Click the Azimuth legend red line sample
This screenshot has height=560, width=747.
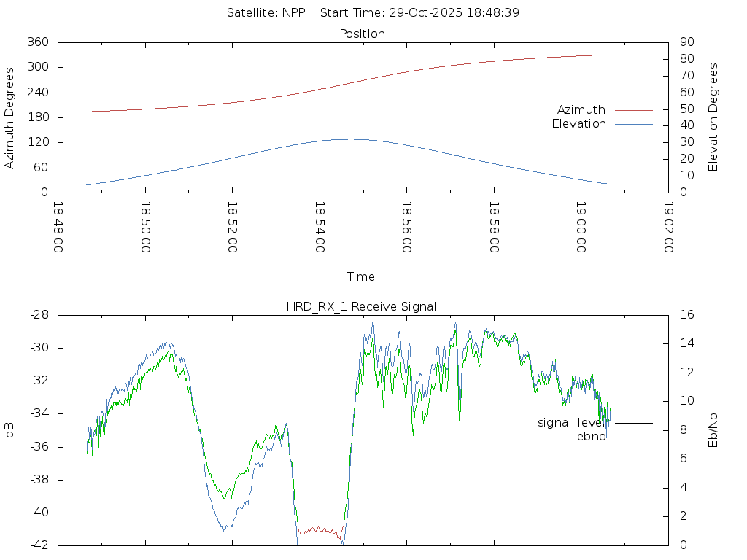pyautogui.click(x=633, y=110)
